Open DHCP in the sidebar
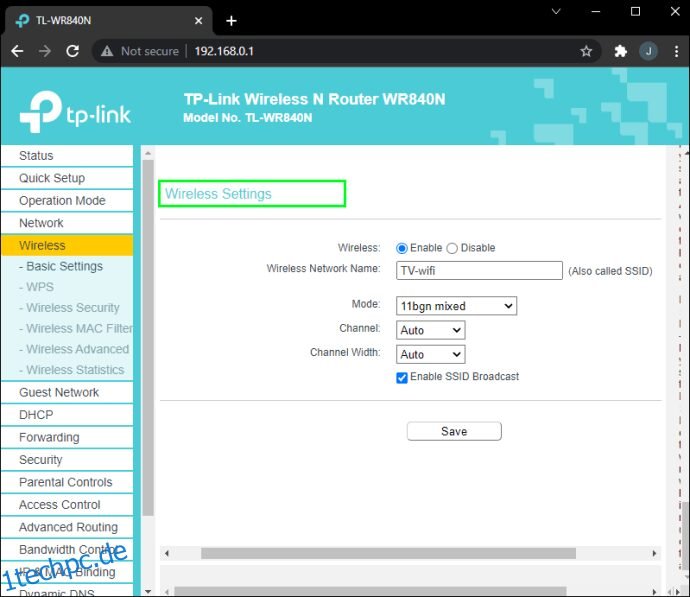This screenshot has height=597, width=690. [67, 415]
